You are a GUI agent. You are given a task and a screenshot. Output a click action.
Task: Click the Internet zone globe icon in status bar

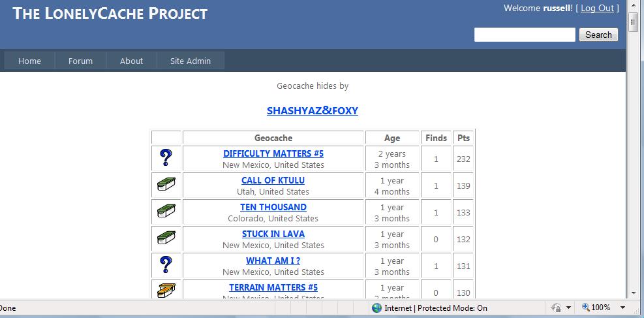376,308
